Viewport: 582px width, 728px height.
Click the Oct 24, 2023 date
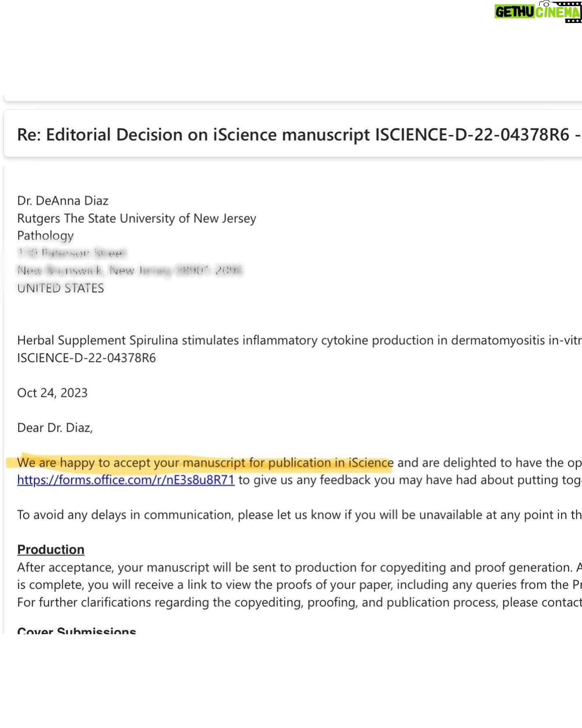point(52,393)
